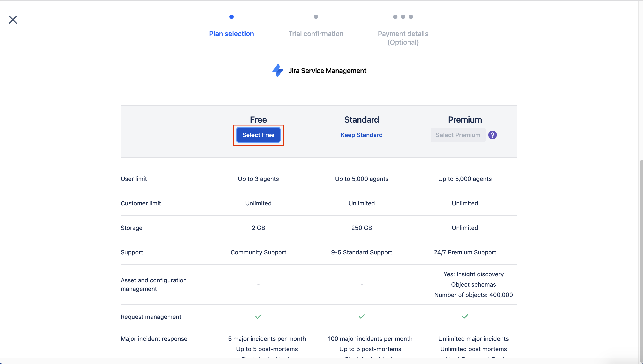Click the Keep Standard link

click(x=361, y=135)
